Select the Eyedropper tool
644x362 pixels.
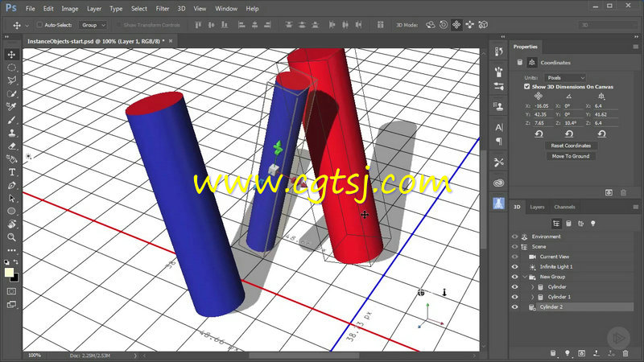coord(11,107)
